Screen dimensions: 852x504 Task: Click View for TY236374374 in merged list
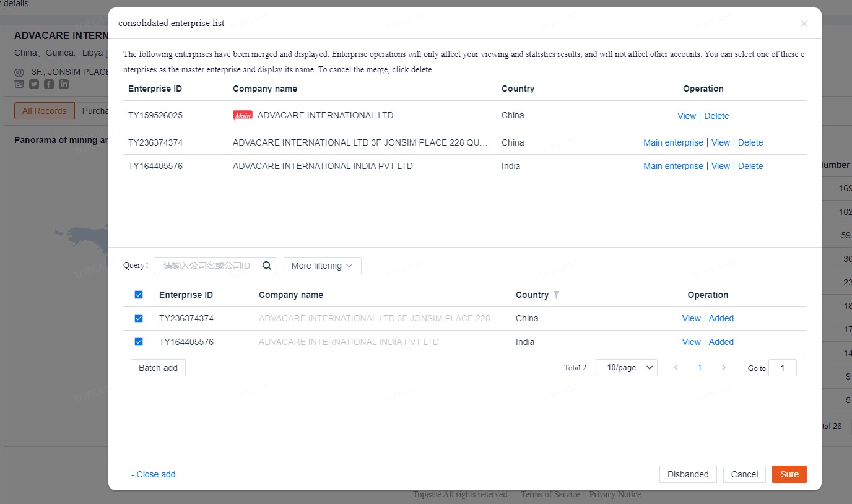coord(721,142)
